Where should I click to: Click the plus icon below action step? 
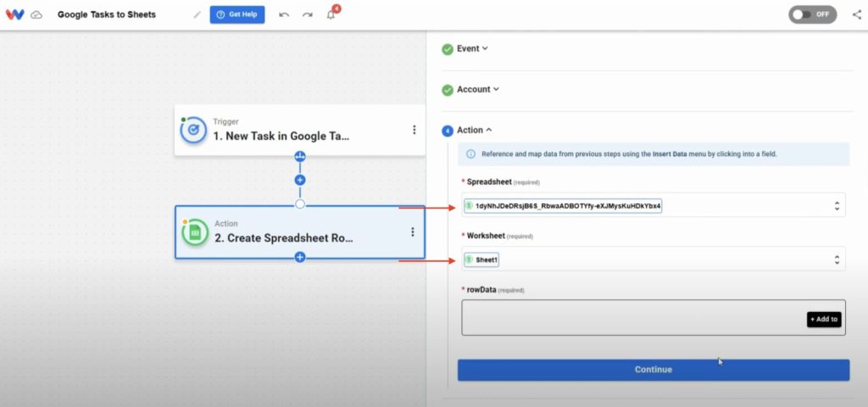[x=300, y=258]
